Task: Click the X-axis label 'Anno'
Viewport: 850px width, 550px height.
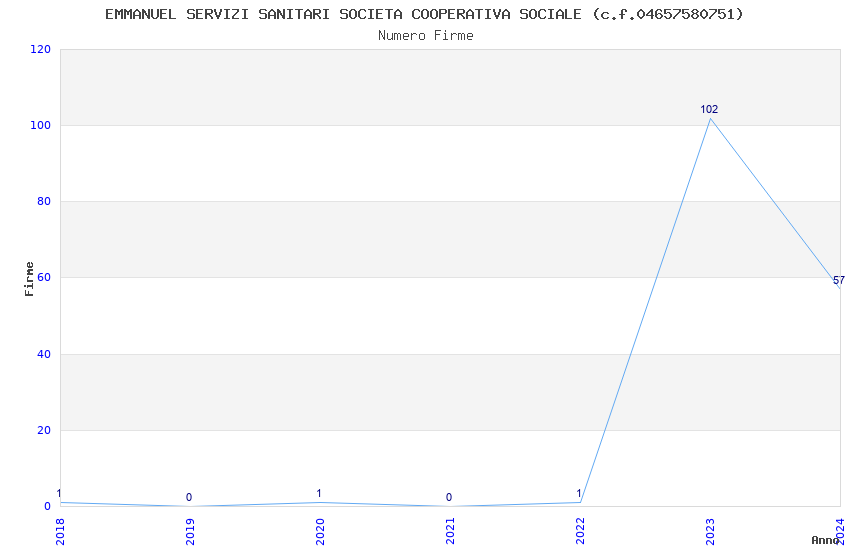Action: [x=825, y=540]
